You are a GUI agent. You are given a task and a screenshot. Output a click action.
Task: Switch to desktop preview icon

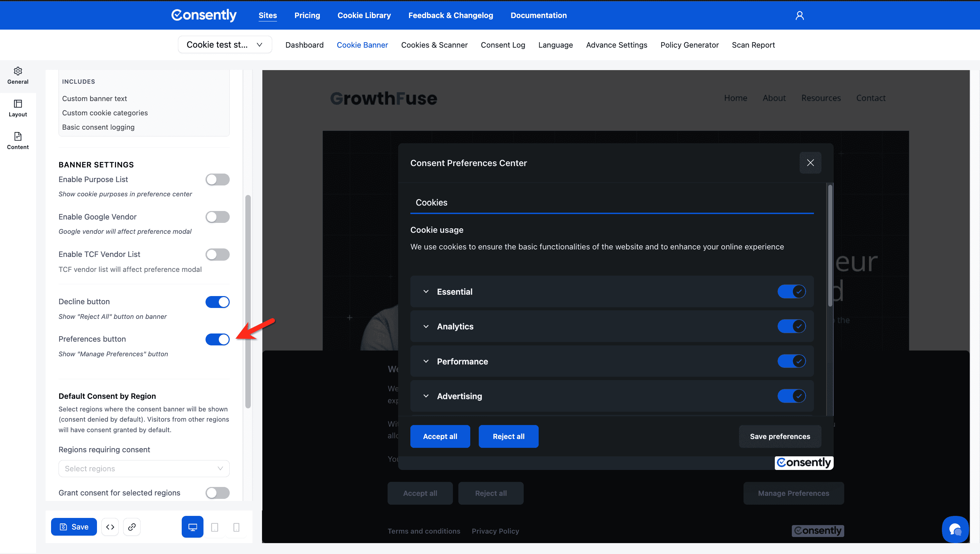point(193,526)
